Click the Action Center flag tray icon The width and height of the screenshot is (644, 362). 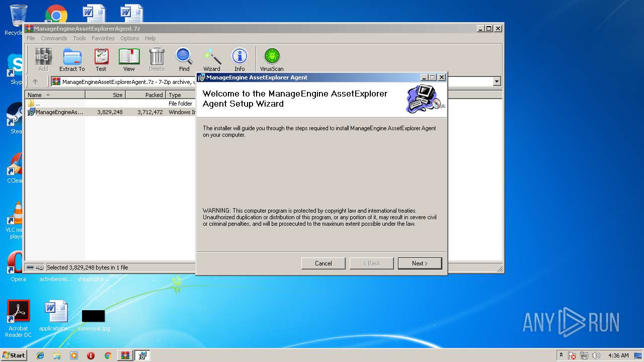coord(572,355)
